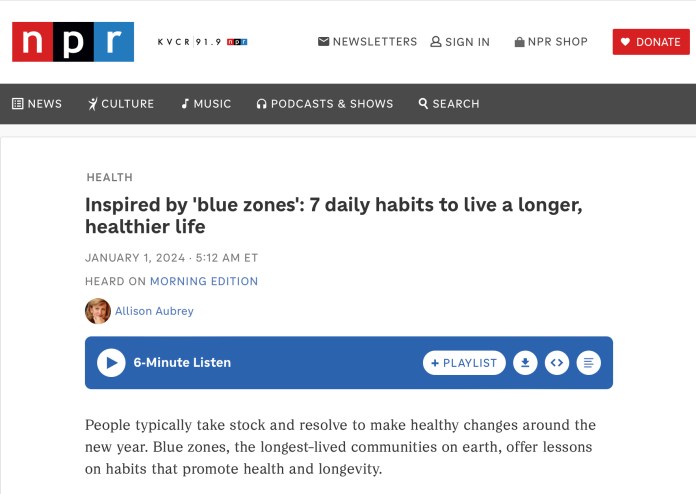Open the Newsletters link

coord(367,42)
